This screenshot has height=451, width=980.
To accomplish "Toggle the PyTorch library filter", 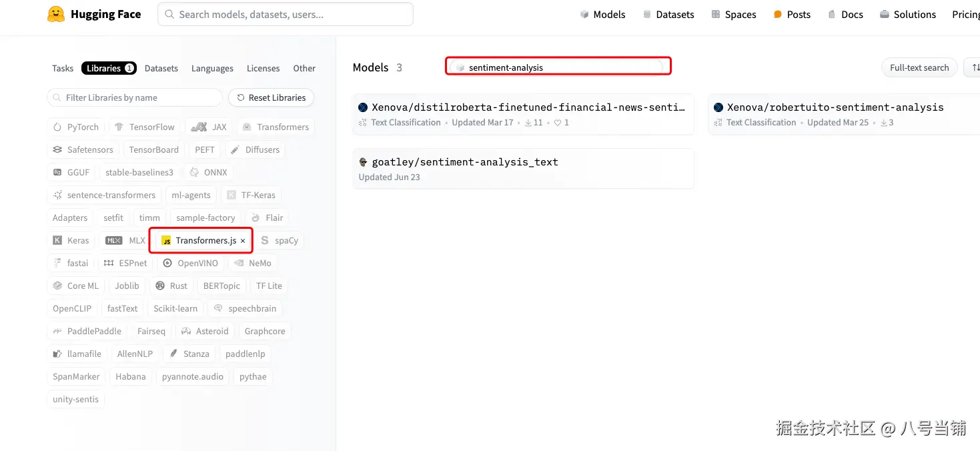I will (76, 127).
